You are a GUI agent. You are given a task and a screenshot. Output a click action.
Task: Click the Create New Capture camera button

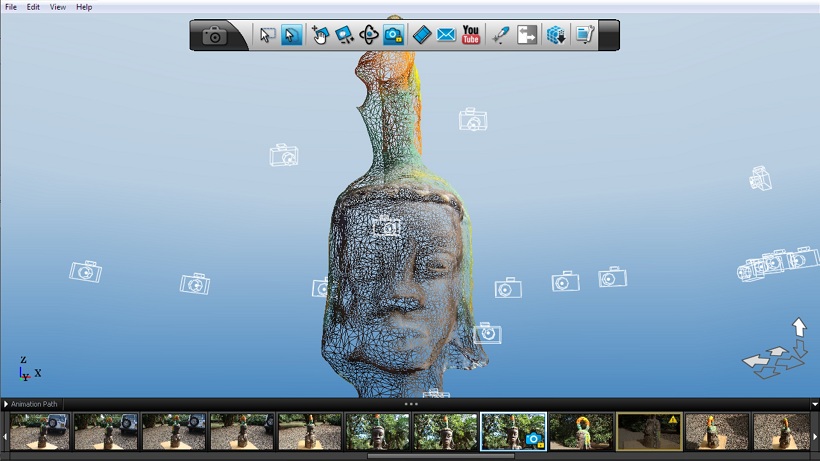pos(214,36)
